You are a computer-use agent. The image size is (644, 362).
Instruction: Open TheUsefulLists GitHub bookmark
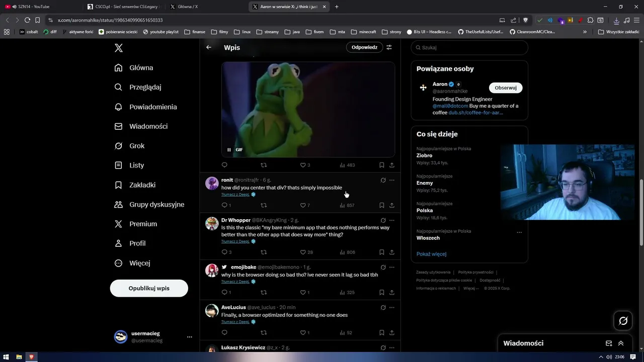coord(480,32)
